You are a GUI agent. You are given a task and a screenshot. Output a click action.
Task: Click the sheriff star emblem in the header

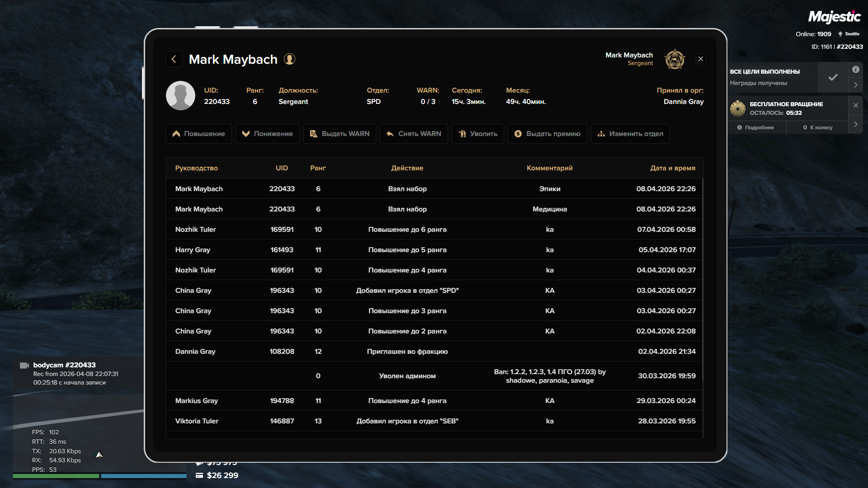tap(675, 59)
